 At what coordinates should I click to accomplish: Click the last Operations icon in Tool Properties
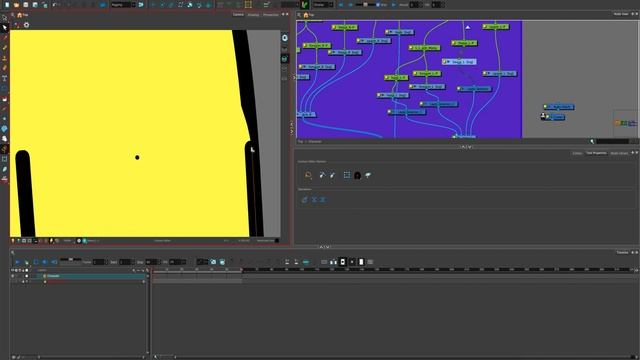(322, 200)
